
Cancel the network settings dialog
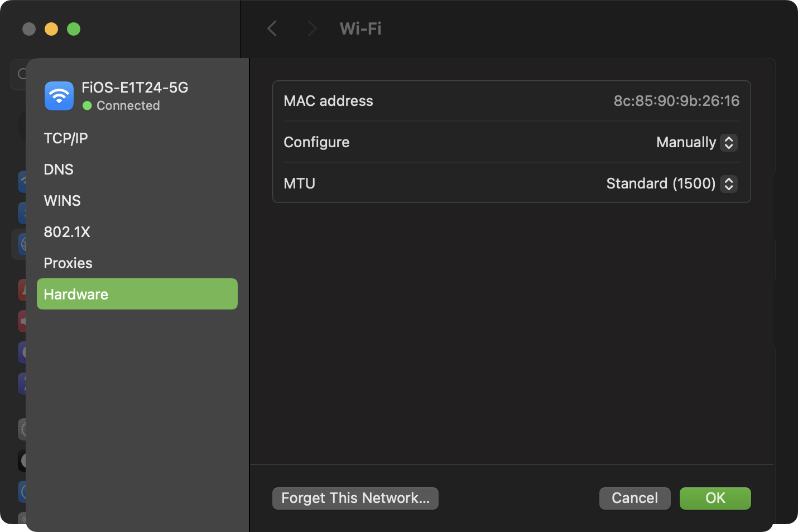pos(634,498)
